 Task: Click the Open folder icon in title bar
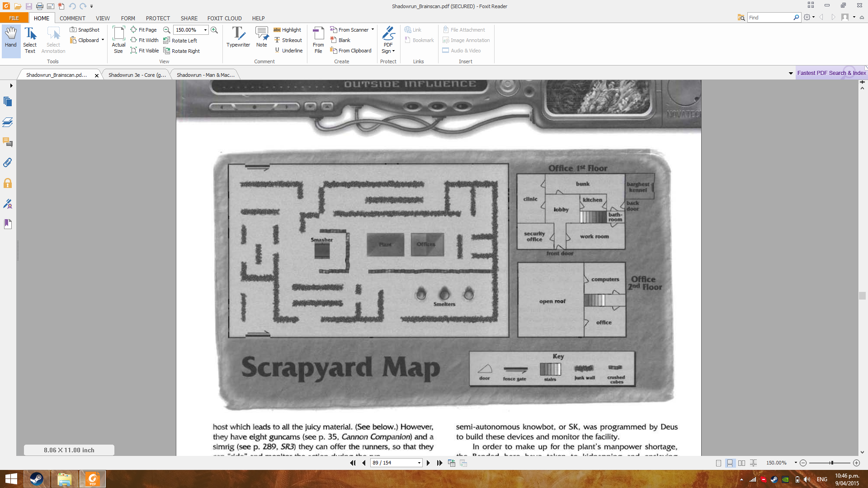pyautogui.click(x=18, y=6)
